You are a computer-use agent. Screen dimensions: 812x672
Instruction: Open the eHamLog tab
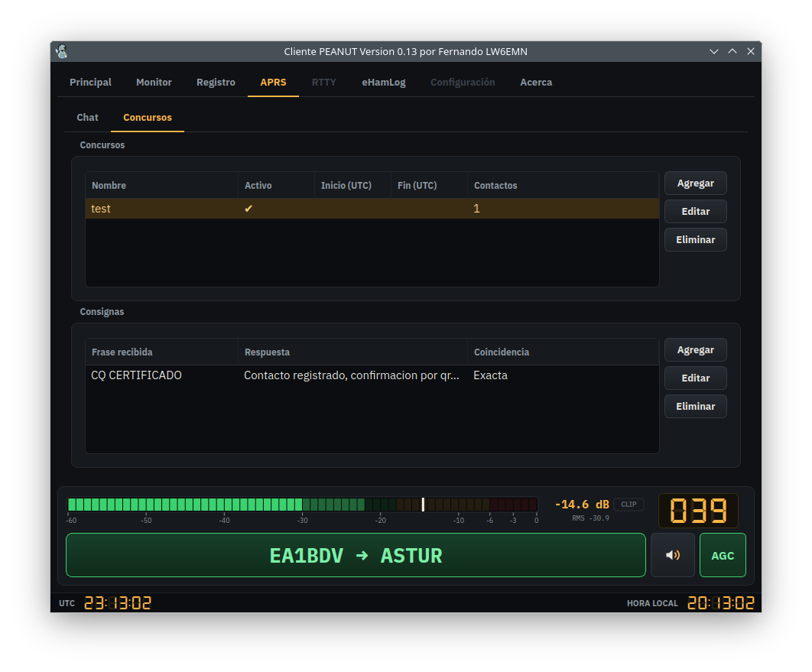pyautogui.click(x=384, y=83)
